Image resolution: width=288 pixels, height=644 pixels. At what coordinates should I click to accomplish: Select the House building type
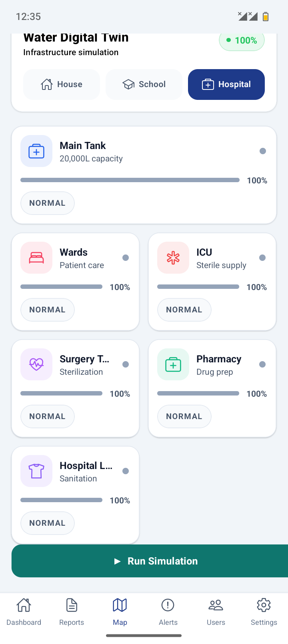click(62, 84)
